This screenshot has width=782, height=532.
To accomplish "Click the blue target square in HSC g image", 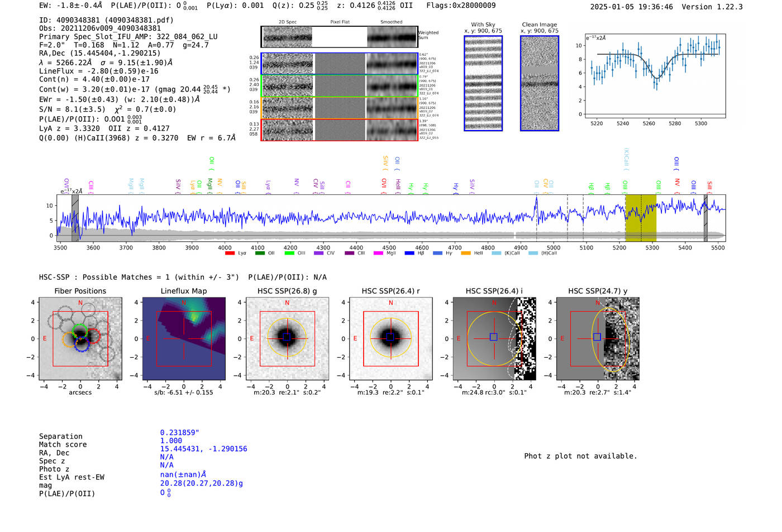I will point(287,337).
